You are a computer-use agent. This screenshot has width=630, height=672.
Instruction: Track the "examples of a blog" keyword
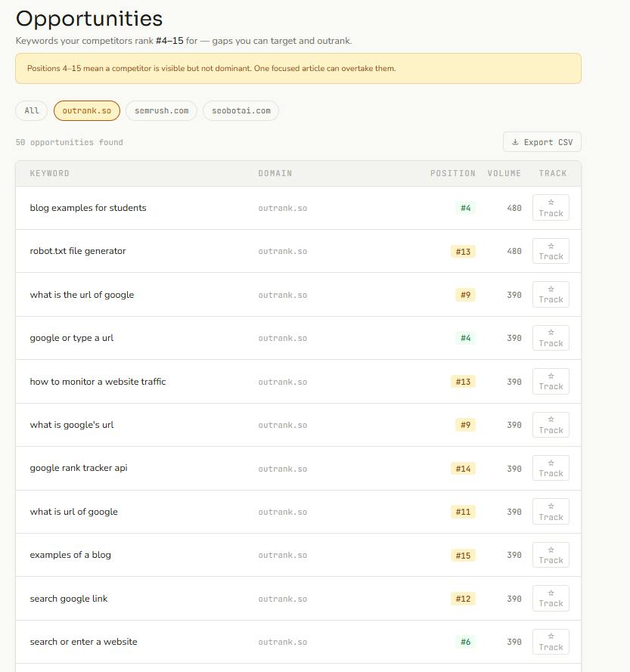coord(551,555)
